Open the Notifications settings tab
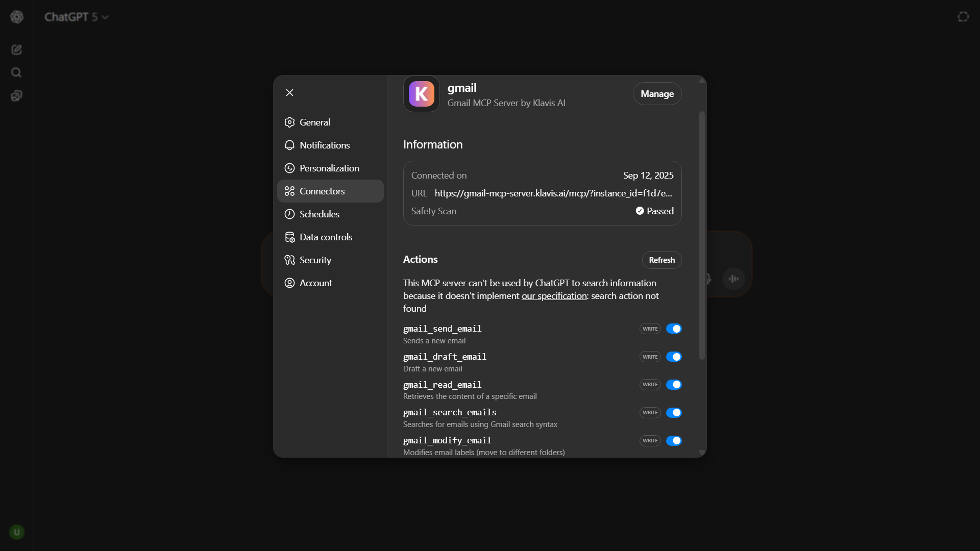 [330, 145]
